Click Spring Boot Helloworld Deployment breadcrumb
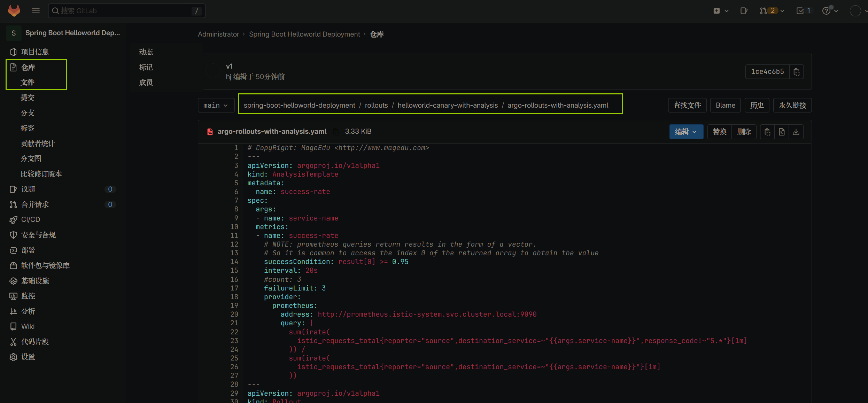Viewport: 868px width, 403px height. 304,34
